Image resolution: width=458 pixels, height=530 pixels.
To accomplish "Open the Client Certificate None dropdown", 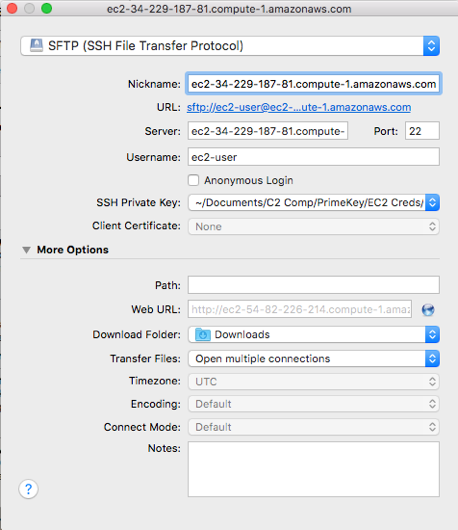I will pos(314,226).
